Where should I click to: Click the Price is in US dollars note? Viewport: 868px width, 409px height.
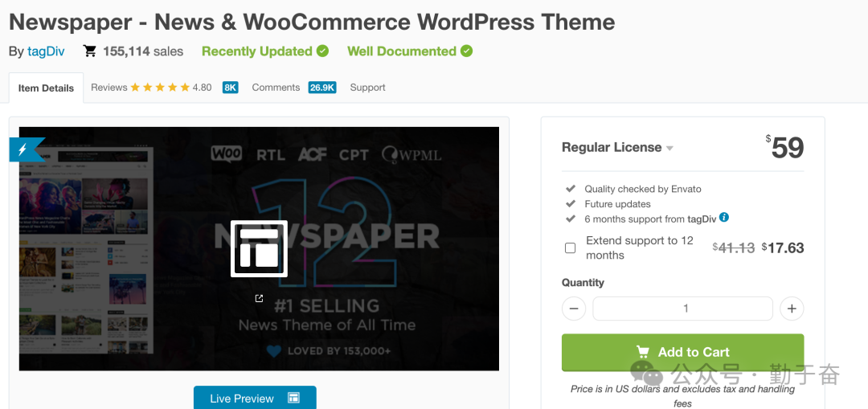pyautogui.click(x=682, y=396)
